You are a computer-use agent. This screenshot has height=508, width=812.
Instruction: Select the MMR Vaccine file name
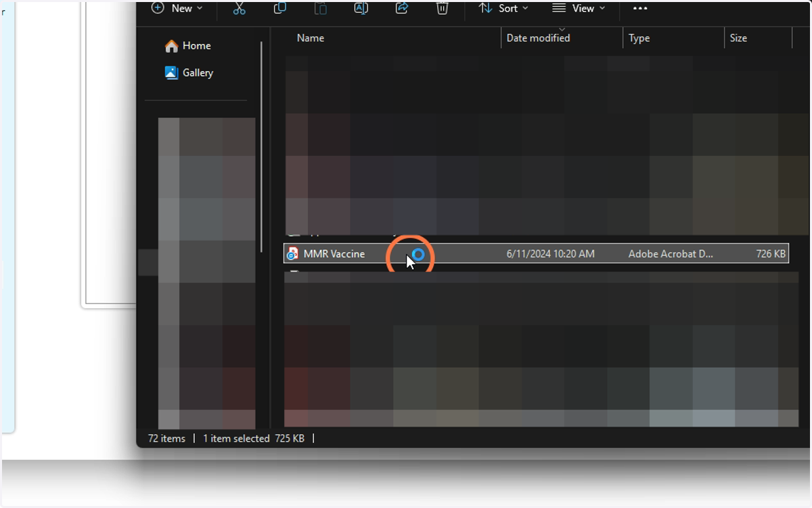[x=334, y=254]
